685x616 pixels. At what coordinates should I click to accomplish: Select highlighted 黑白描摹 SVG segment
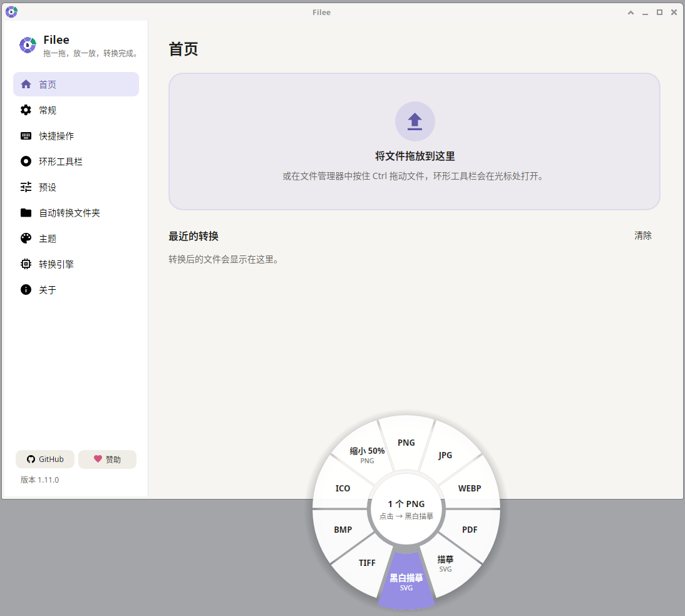pos(406,582)
